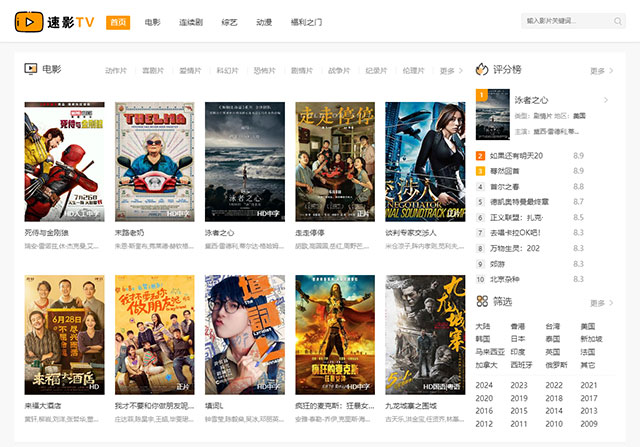Click the 电影 section screen icon
640x447 pixels.
click(x=31, y=69)
